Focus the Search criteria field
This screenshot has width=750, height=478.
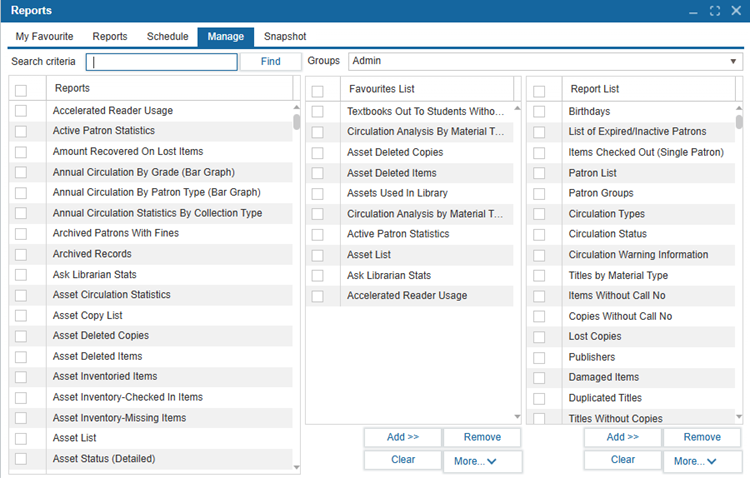coord(162,62)
